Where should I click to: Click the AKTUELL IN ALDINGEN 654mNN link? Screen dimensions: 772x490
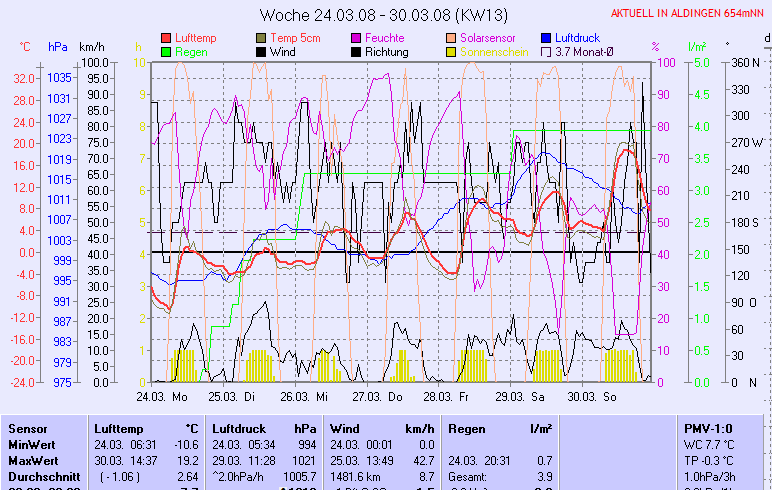click(689, 12)
